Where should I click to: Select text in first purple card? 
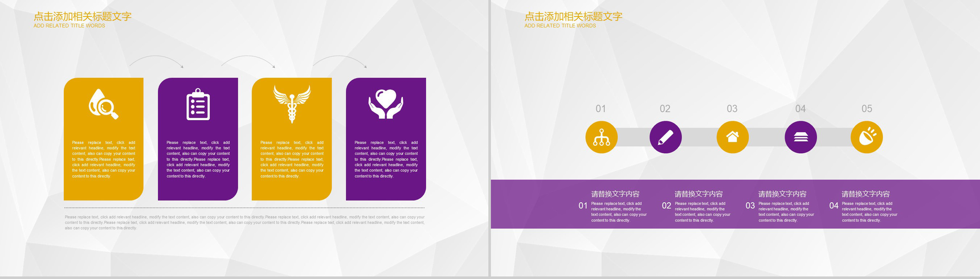pyautogui.click(x=198, y=159)
